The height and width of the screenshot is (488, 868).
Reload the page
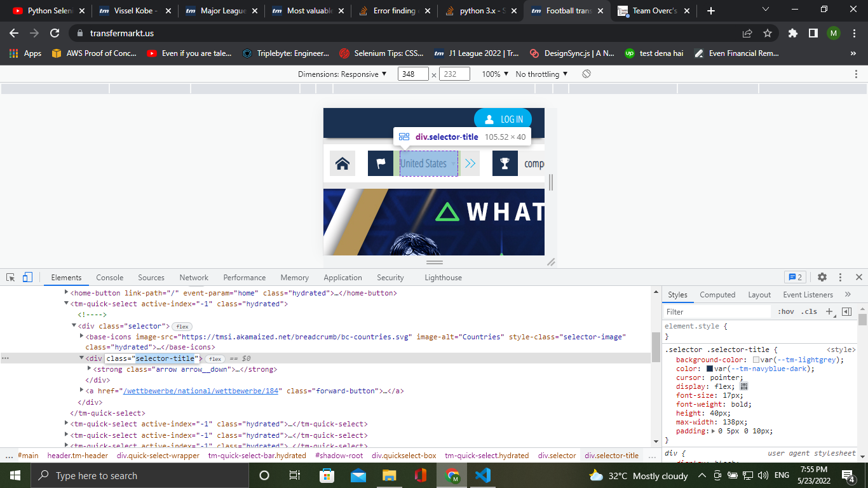coord(55,33)
